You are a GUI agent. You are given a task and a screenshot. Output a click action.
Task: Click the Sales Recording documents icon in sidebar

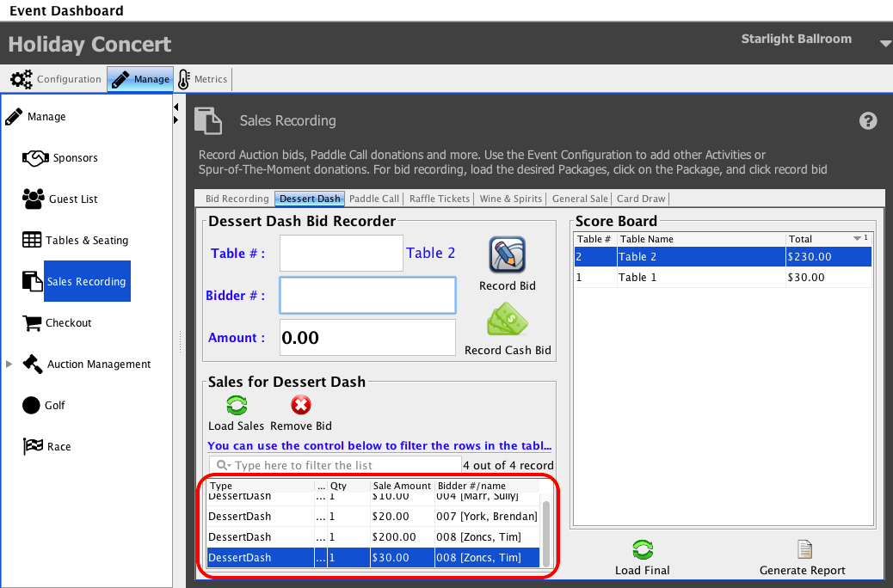[32, 281]
